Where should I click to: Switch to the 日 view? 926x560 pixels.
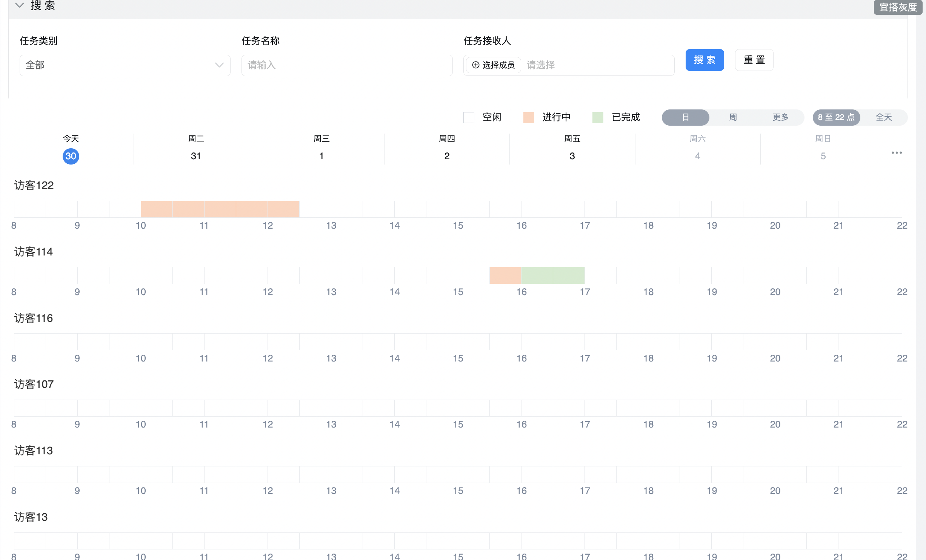pyautogui.click(x=685, y=117)
